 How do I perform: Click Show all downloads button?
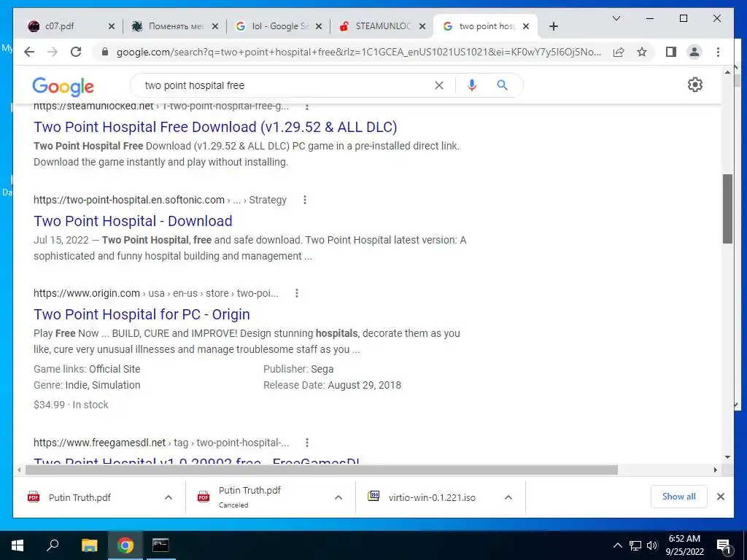pyautogui.click(x=678, y=497)
